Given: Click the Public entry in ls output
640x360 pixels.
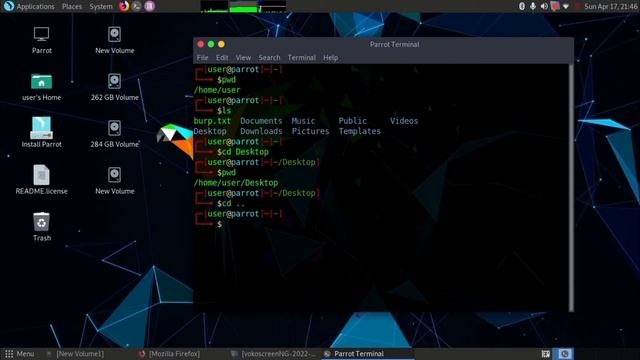Looking at the screenshot, I should click(x=353, y=121).
